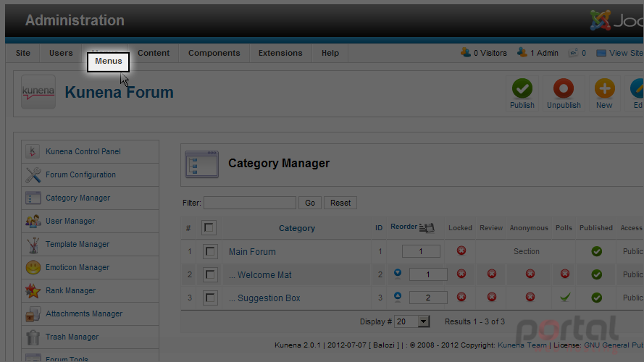Move Welcome Mat down with blue arrow
Viewport: 644px width, 362px height.
coord(398,274)
